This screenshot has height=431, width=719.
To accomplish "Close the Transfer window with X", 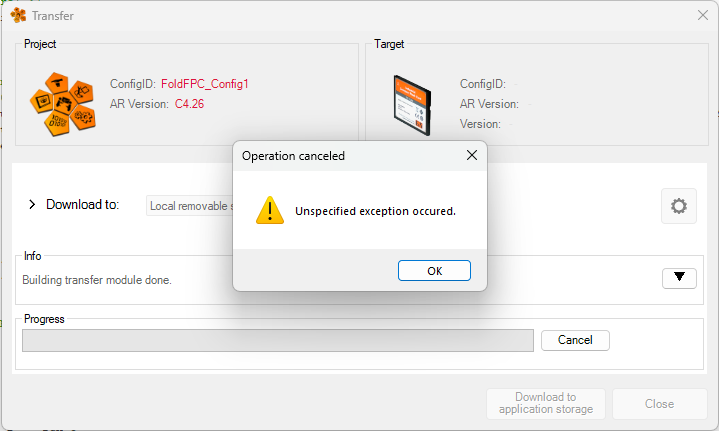I will (702, 15).
